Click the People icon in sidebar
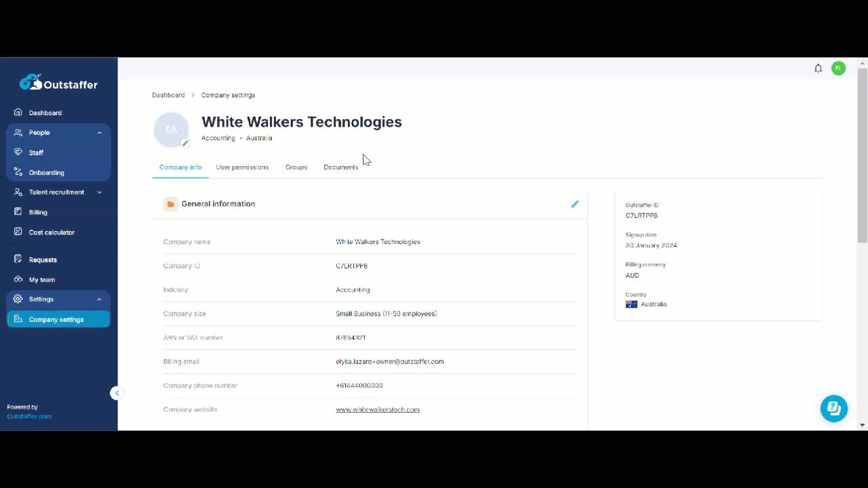This screenshot has width=868, height=488. (18, 132)
